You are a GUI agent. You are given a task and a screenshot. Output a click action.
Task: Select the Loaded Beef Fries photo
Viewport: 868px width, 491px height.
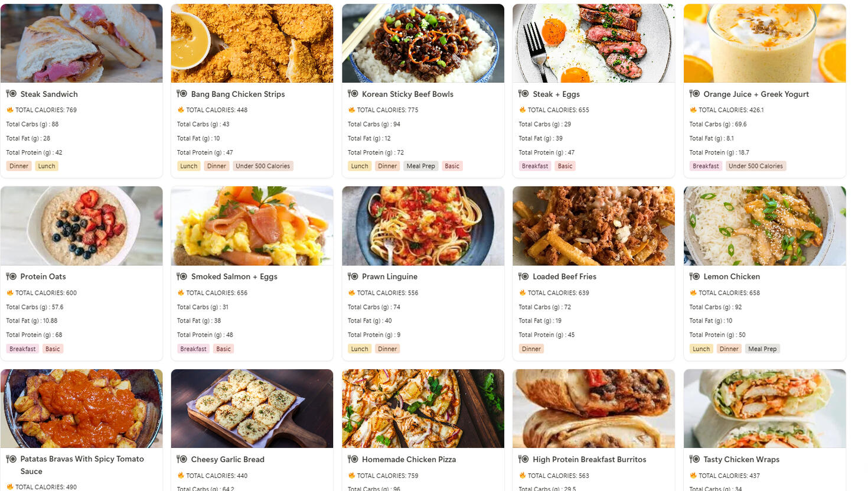point(593,226)
